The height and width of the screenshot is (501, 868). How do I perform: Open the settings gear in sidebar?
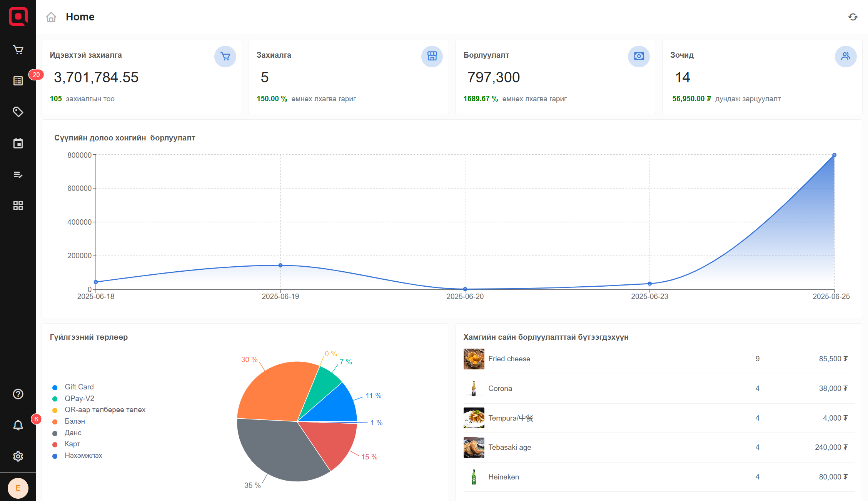tap(18, 456)
